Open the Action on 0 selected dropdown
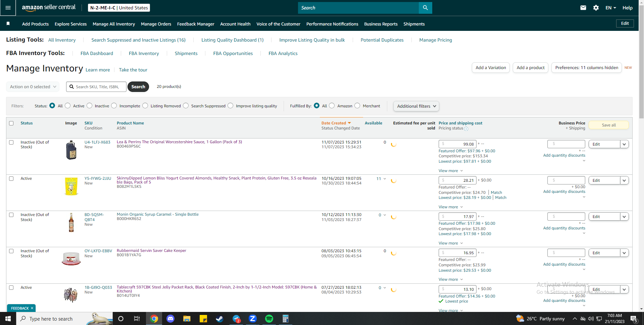This screenshot has height=325, width=644. (33, 87)
